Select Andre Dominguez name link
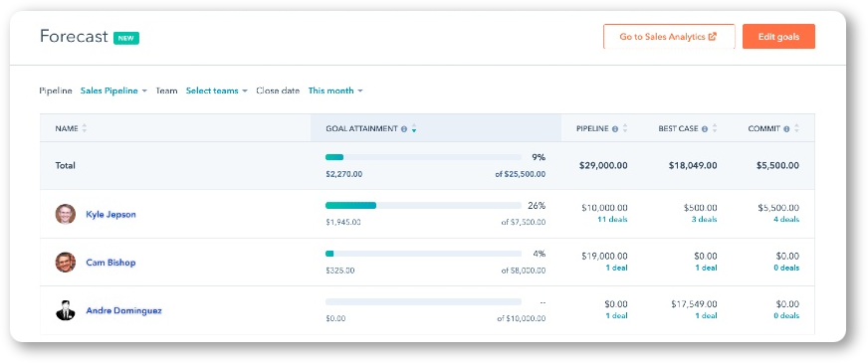868x363 pixels. pyautogui.click(x=124, y=310)
